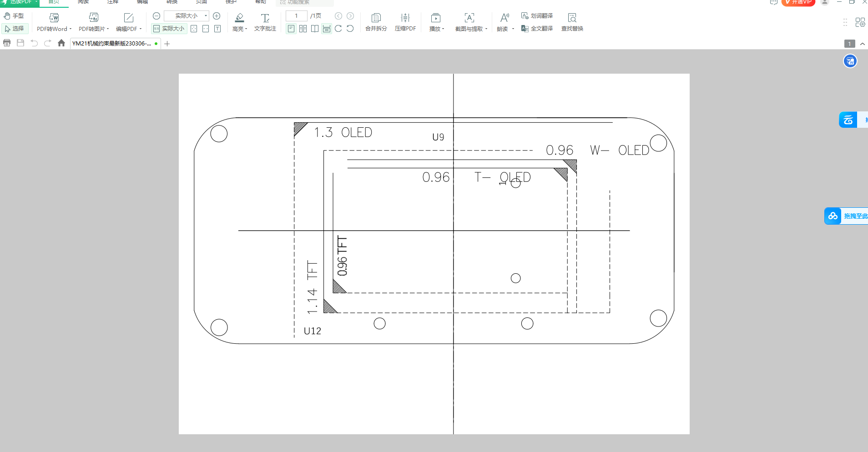Image resolution: width=868 pixels, height=452 pixels.
Task: Click the user account avatar icon
Action: tap(825, 2)
